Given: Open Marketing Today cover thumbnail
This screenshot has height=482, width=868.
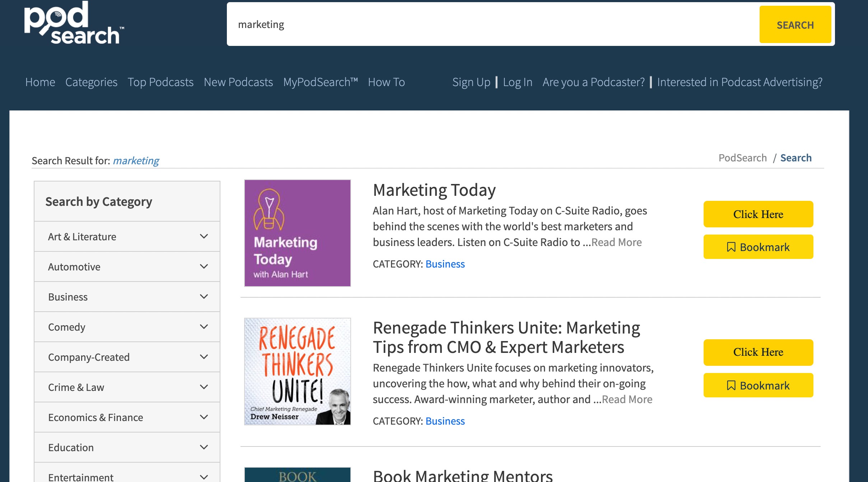Looking at the screenshot, I should click(x=298, y=233).
